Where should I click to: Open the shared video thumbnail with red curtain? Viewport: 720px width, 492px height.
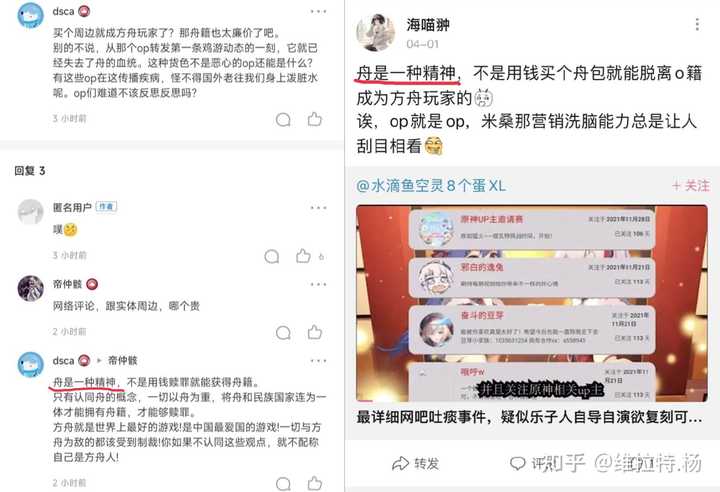[532, 304]
